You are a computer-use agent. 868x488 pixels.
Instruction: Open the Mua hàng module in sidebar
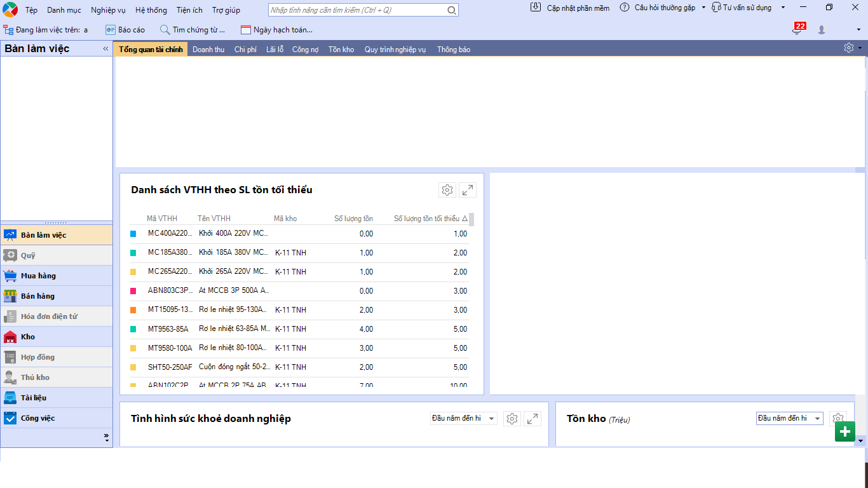click(x=38, y=276)
